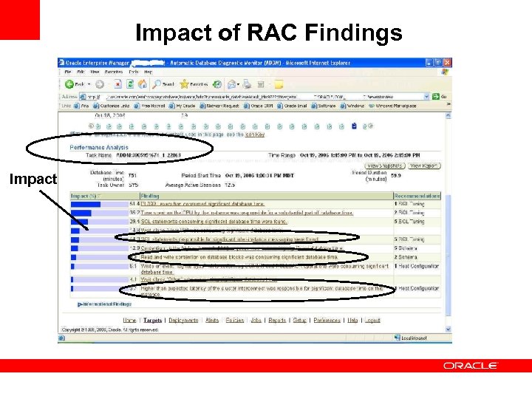Open the Back button history dropdown arrow
This screenshot has width=532, height=399.
click(89, 84)
